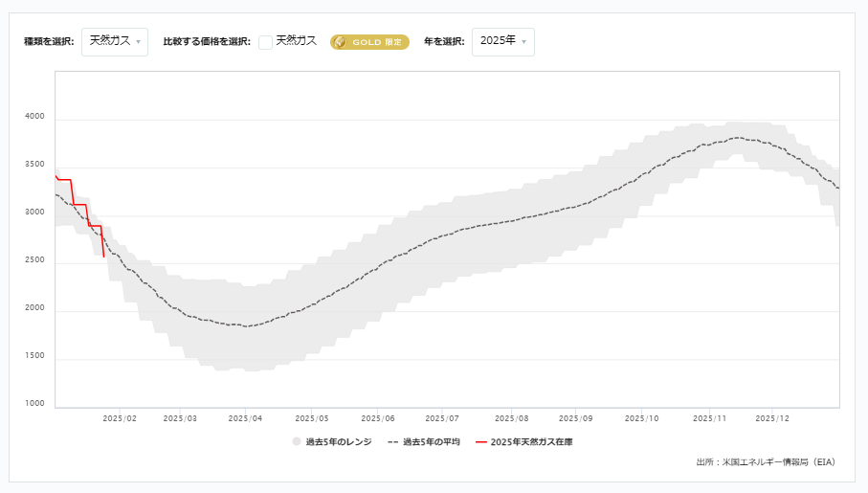Click the dashed line legend marker
This screenshot has height=493, width=868.
(x=393, y=442)
